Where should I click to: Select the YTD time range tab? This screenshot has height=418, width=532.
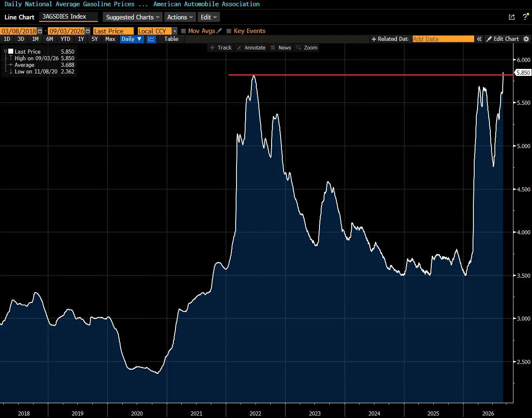[65, 39]
